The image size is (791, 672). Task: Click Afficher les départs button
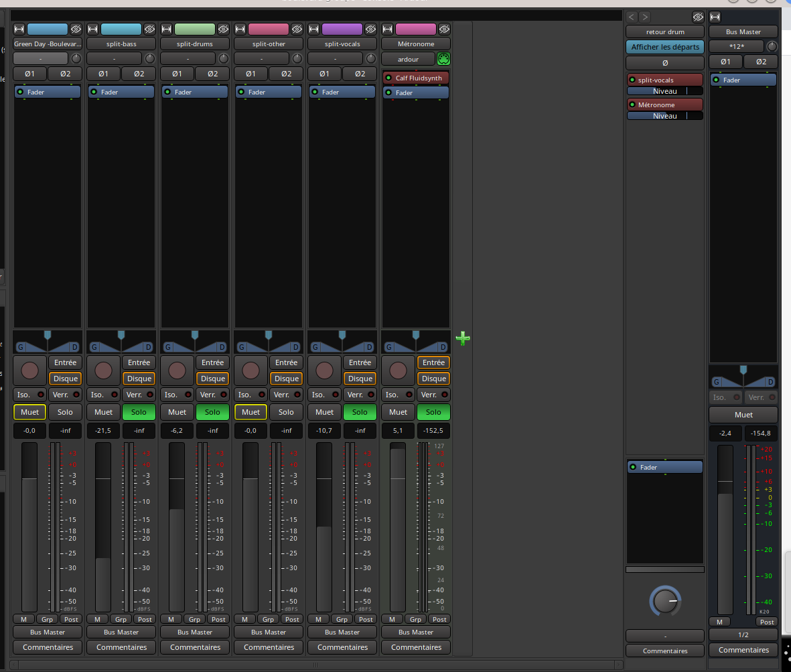tap(665, 47)
